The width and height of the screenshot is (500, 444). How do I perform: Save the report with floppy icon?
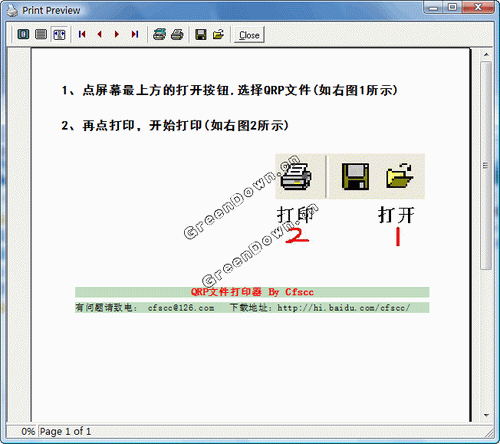(201, 34)
